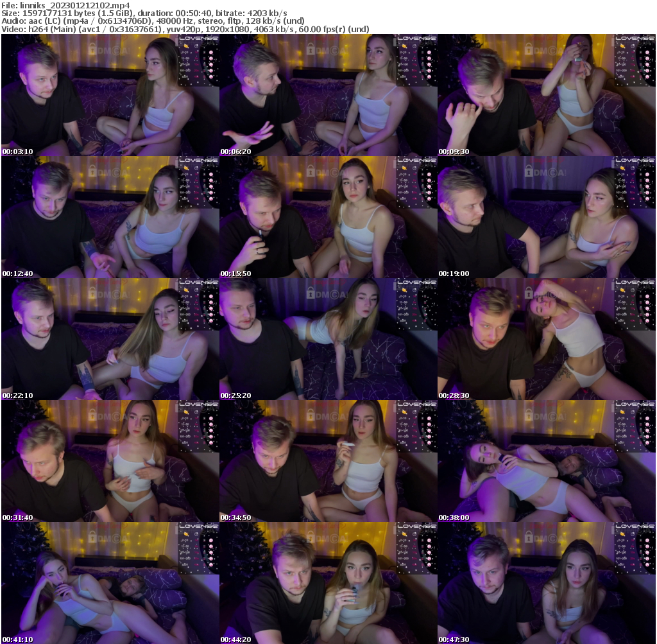
Task: Select the 00:25:20 frame preview
Action: [x=328, y=337]
